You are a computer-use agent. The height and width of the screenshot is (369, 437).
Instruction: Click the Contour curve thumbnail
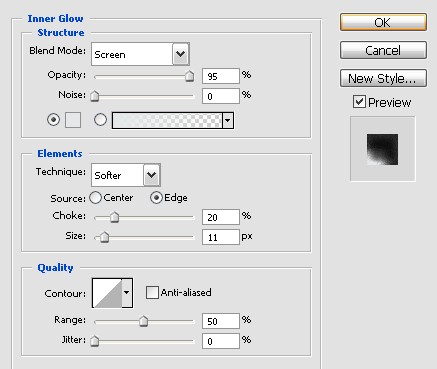tap(107, 293)
